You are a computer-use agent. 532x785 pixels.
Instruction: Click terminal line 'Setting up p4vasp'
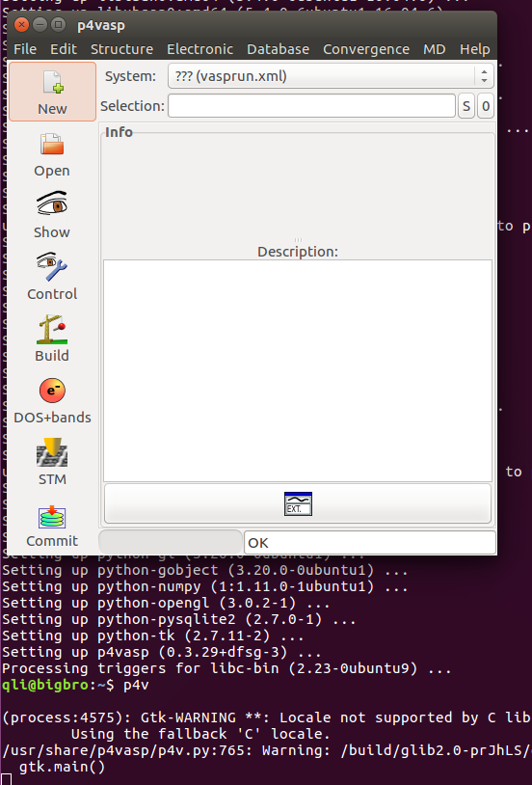[162, 652]
